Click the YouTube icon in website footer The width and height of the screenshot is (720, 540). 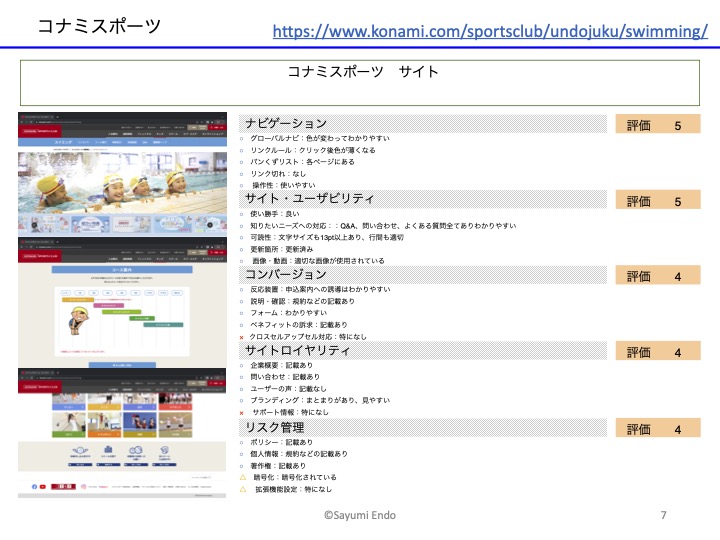44,487
